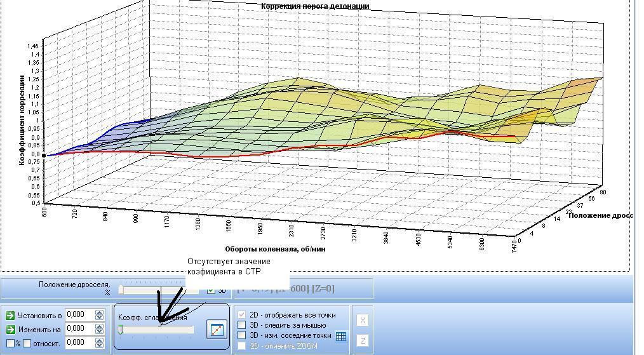This screenshot has width=644, height=355.
Task: Toggle the относит. checkbox
Action: 27,343
